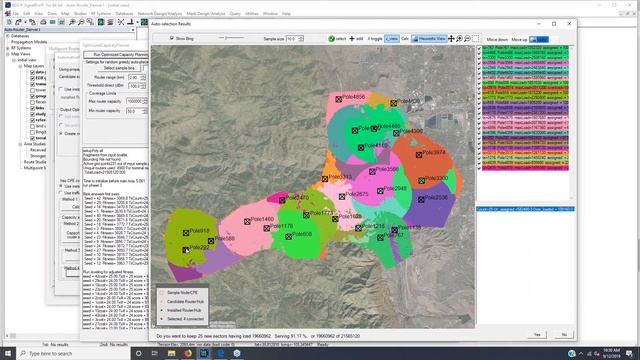
Task: Select the zoom in magnifier above the map
Action: point(459,39)
